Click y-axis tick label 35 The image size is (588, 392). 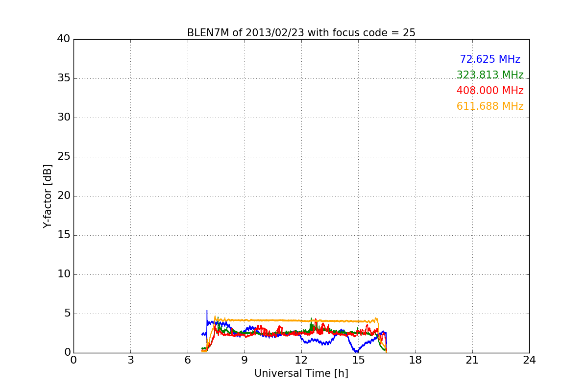click(x=64, y=78)
